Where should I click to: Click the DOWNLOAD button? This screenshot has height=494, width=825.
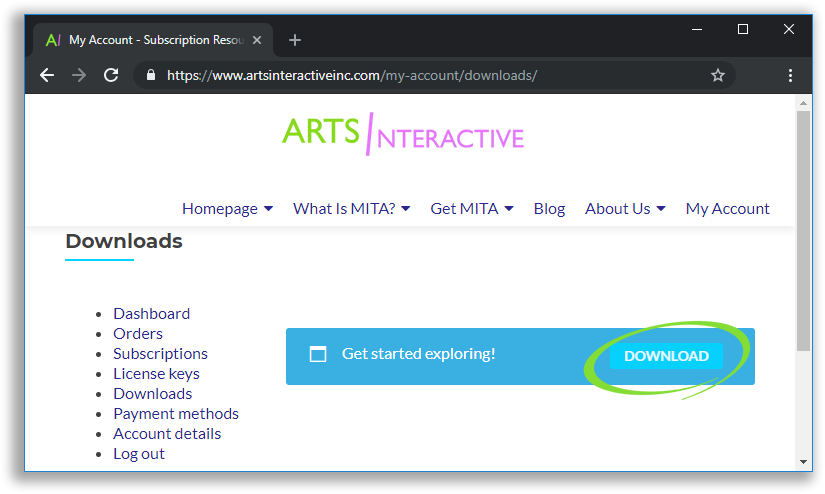[x=666, y=356]
